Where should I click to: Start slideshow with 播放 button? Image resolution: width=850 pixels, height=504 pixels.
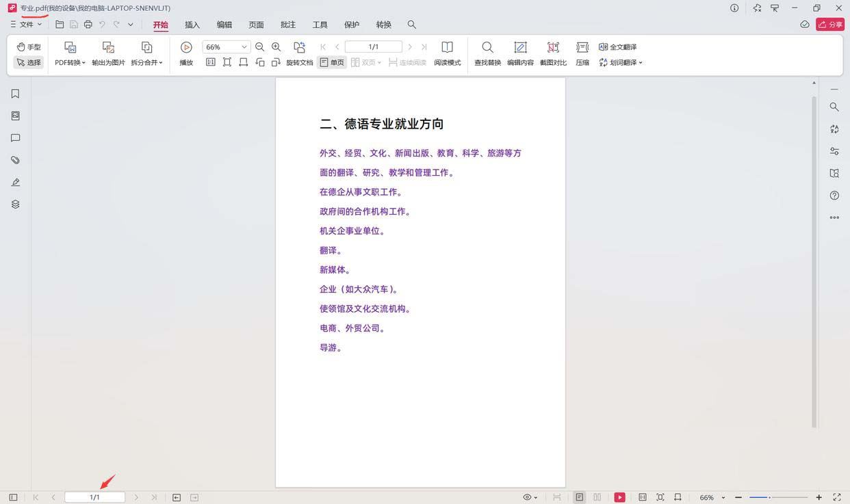pyautogui.click(x=186, y=47)
